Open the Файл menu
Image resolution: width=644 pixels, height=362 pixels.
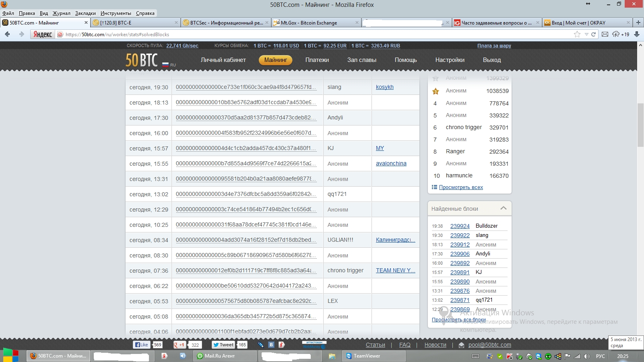(8, 13)
